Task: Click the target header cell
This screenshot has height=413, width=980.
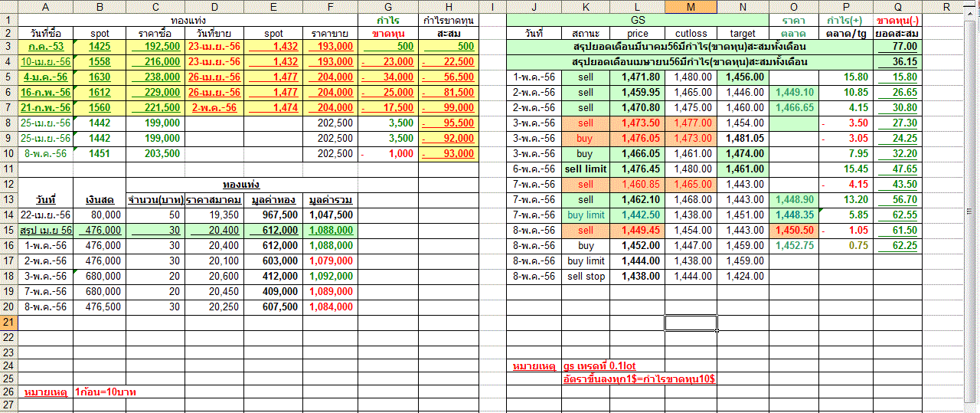Action: pos(743,33)
